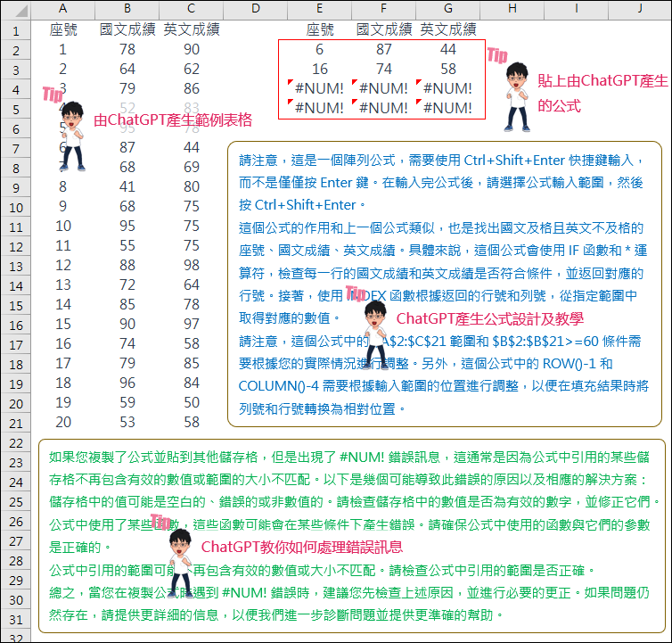This screenshot has height=643, width=672.
Task: Click cell B19 with value 96
Action: tap(127, 383)
